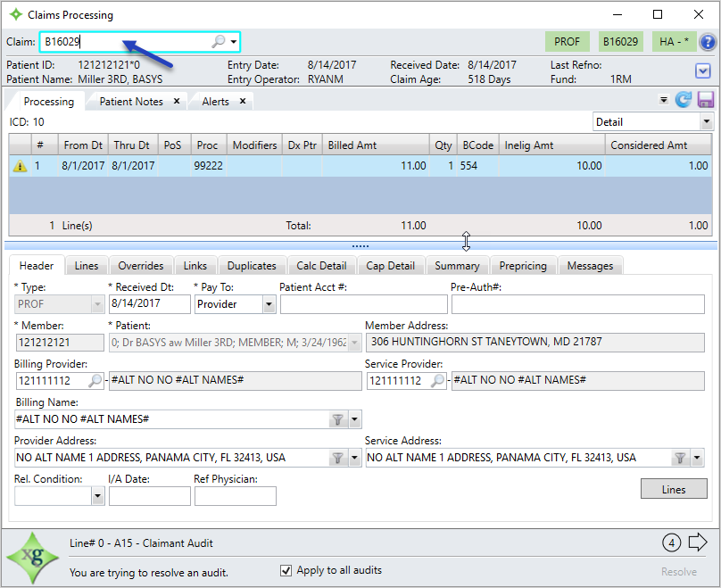Click the xg diamond logo icon

pyautogui.click(x=32, y=558)
